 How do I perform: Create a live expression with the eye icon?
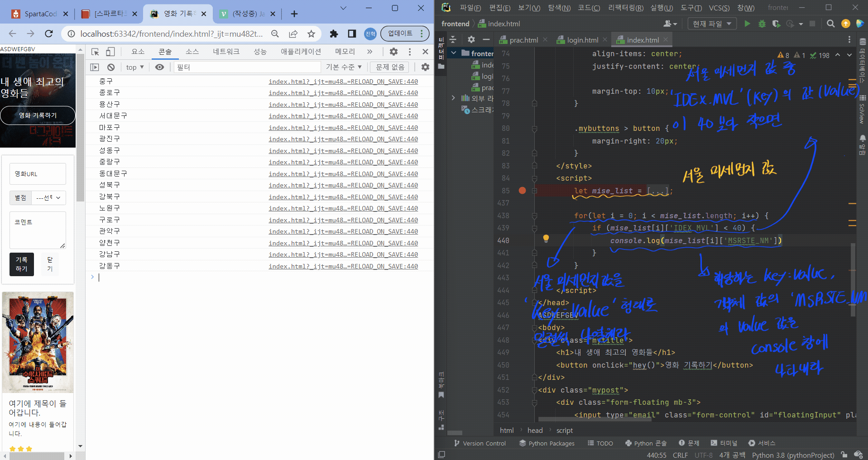pyautogui.click(x=159, y=67)
